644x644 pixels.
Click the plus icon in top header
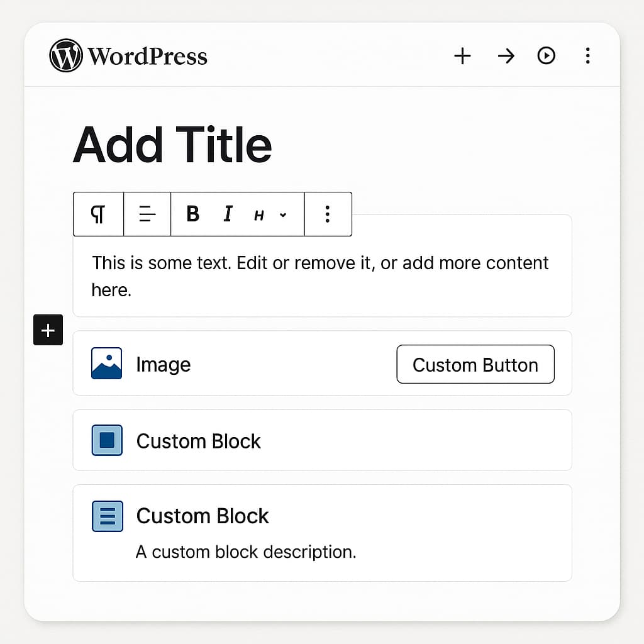coord(462,56)
